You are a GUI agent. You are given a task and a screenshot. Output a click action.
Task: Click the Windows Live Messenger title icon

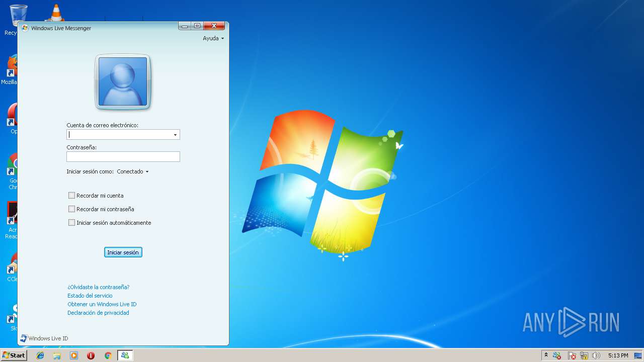pos(25,28)
